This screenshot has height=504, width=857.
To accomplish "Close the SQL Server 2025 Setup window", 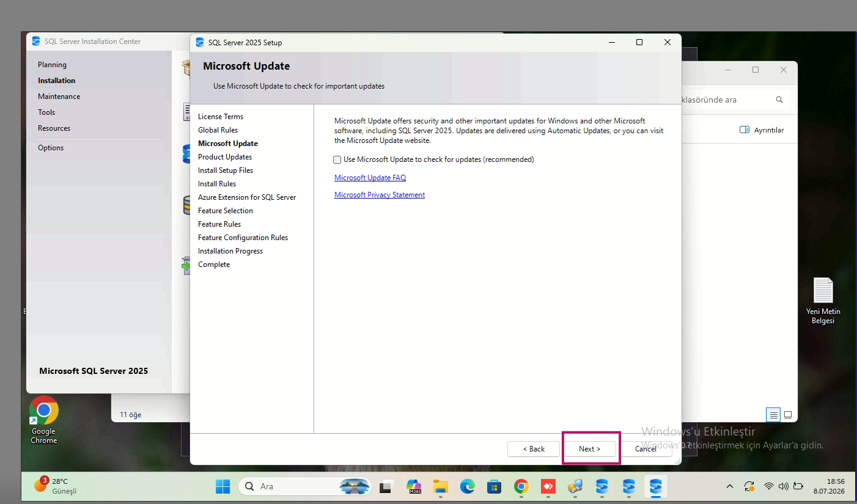I will pyautogui.click(x=668, y=42).
